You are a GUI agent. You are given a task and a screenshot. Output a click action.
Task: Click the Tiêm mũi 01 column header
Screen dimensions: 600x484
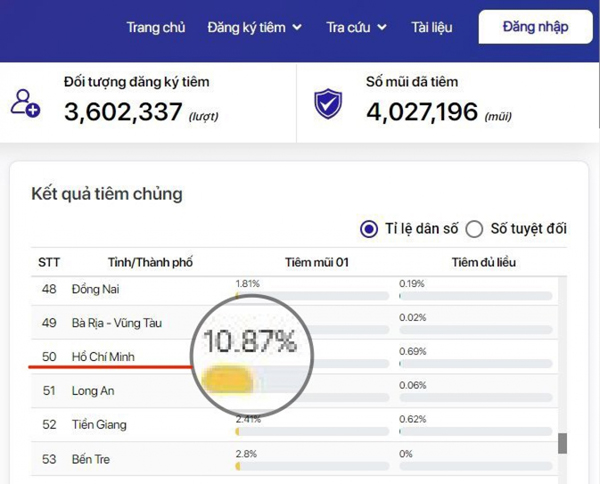pyautogui.click(x=316, y=262)
